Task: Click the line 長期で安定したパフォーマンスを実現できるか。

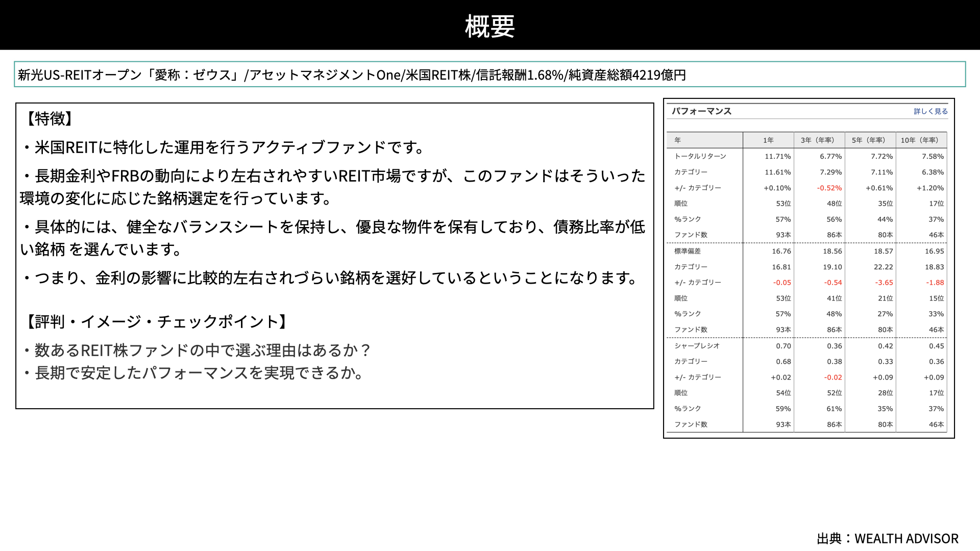Action: [x=194, y=373]
